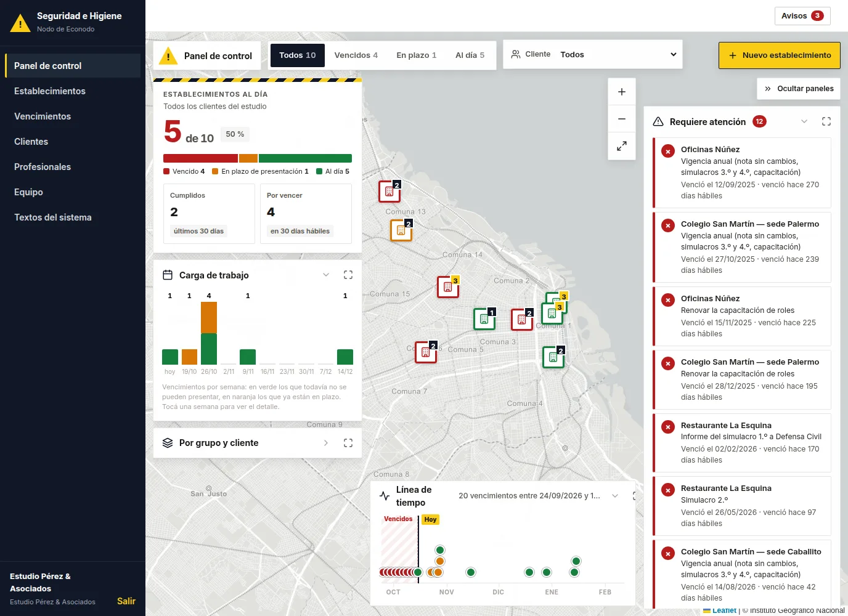848x616 pixels.
Task: Filter by Vencidos 4 tab
Action: (356, 55)
